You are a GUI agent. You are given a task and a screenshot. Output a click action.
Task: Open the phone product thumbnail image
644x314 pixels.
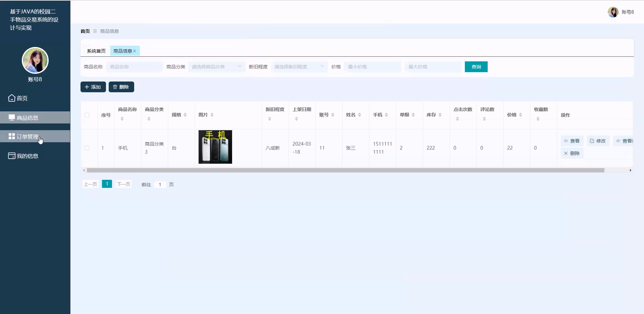(215, 147)
